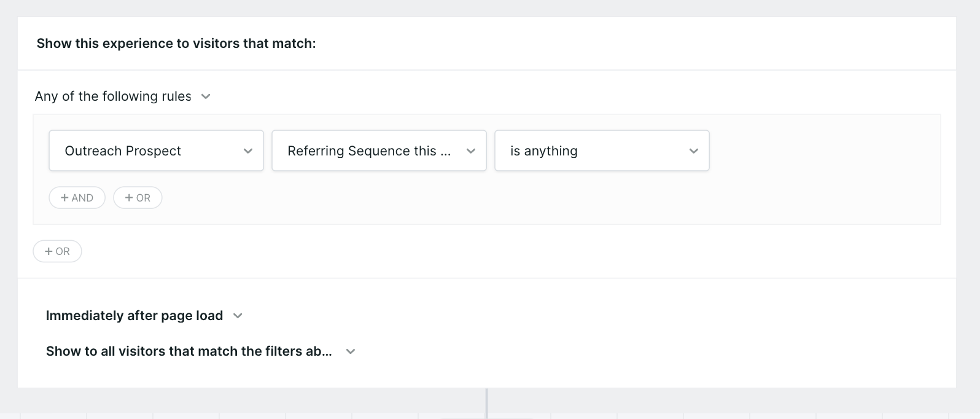Open the 'Any of the following rules' dropdown
The width and height of the screenshot is (980, 419).
[x=123, y=96]
